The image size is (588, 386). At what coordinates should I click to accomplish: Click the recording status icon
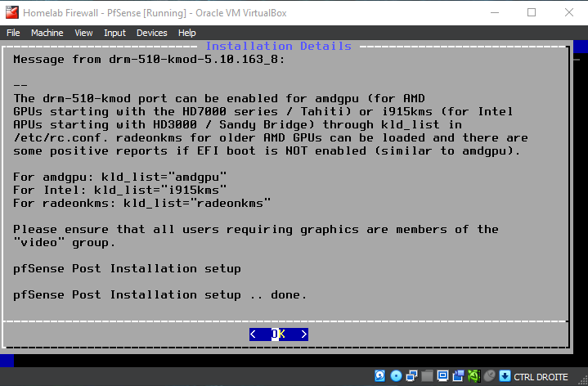tap(458, 375)
